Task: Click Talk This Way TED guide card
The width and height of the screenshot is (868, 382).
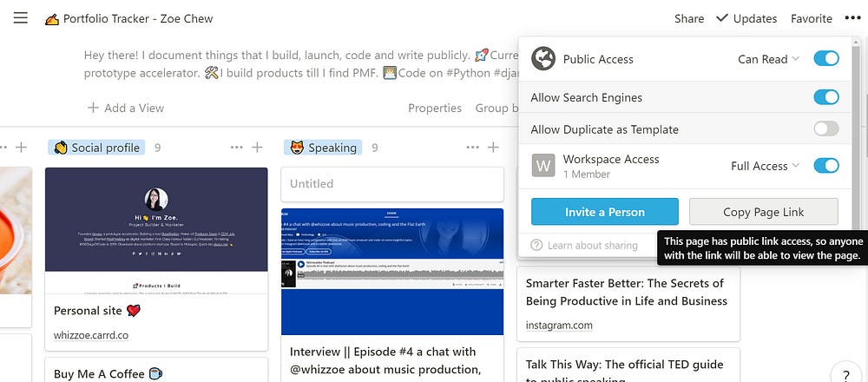Action: (628, 366)
